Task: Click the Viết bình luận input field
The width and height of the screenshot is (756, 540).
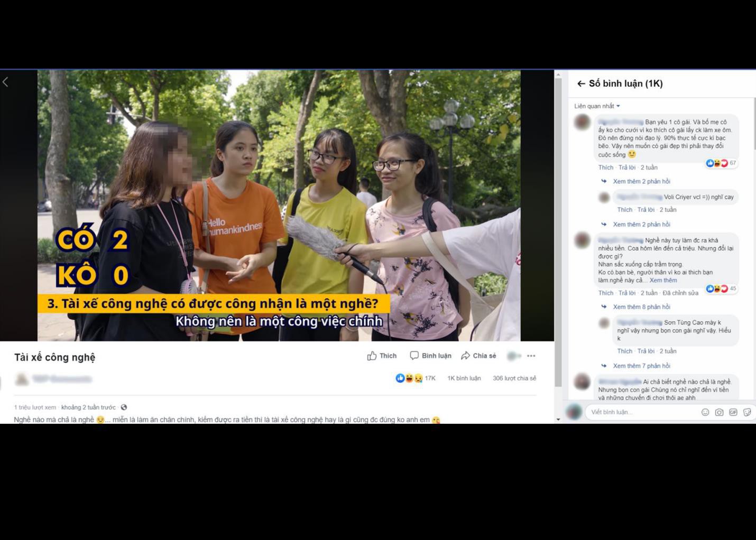Action: point(642,412)
